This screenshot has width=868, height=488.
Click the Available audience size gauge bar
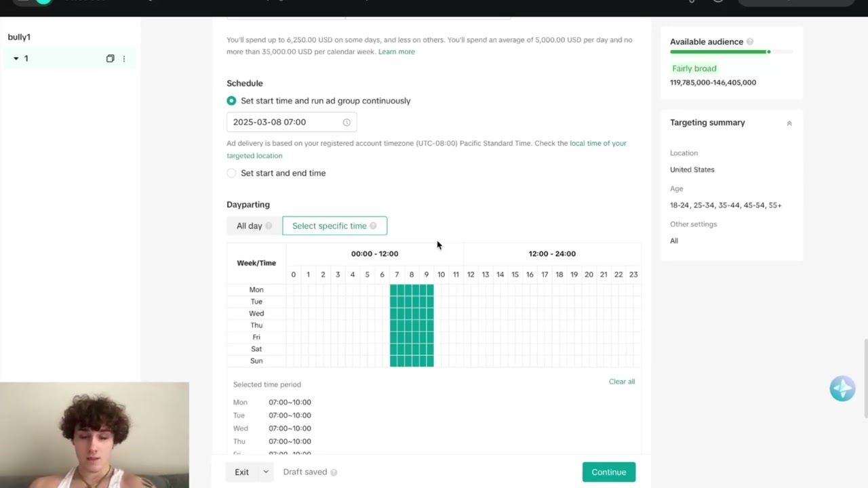(x=731, y=52)
